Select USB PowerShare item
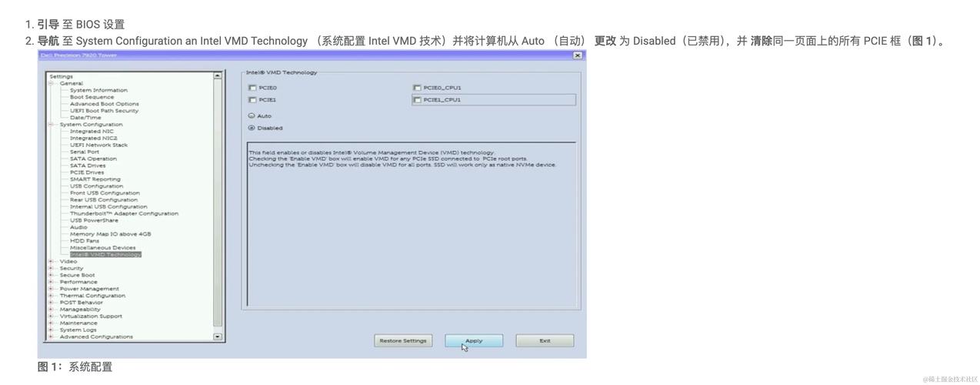This screenshot has width=980, height=385. (x=94, y=221)
